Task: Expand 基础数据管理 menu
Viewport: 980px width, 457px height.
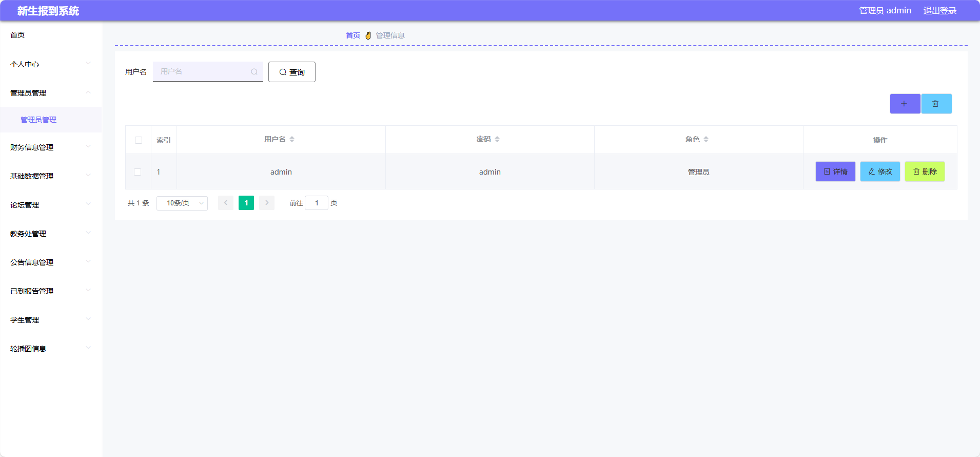Action: [x=51, y=176]
